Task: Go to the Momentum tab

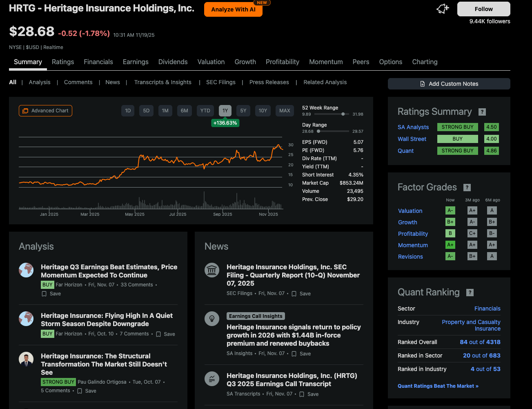Action: coord(326,62)
